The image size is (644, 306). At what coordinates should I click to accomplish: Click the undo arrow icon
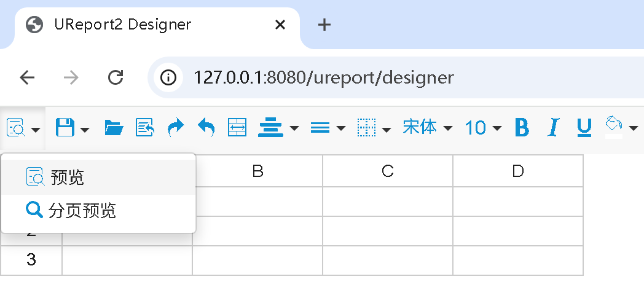coord(206,128)
